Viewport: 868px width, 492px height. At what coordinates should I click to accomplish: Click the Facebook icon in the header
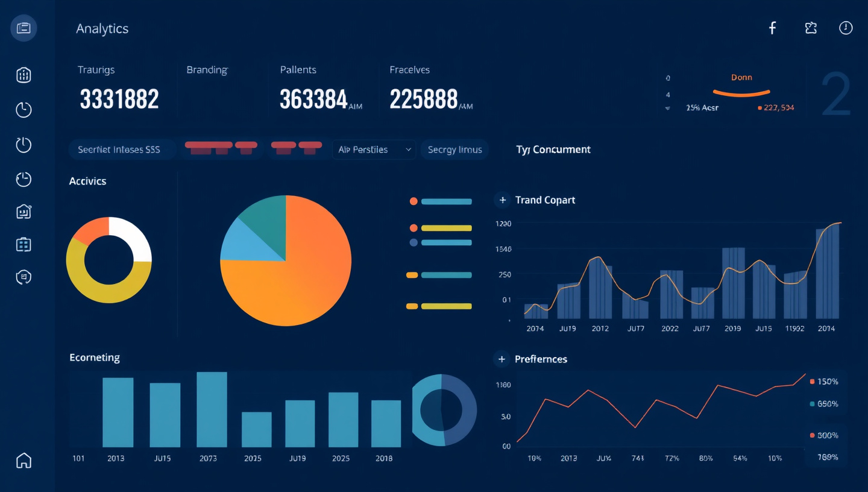(772, 28)
